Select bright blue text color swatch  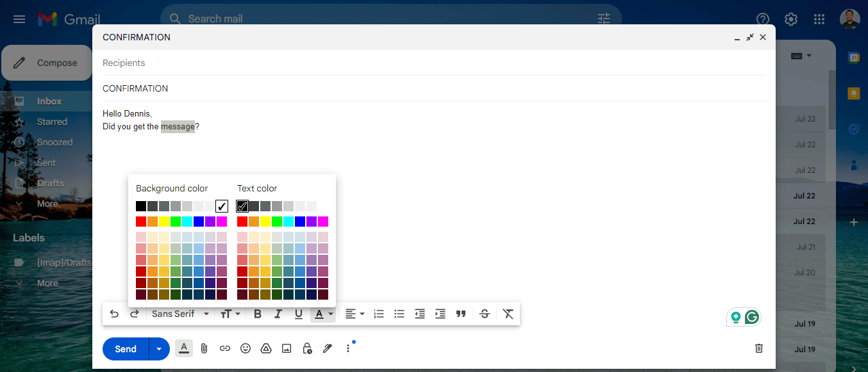(x=300, y=222)
